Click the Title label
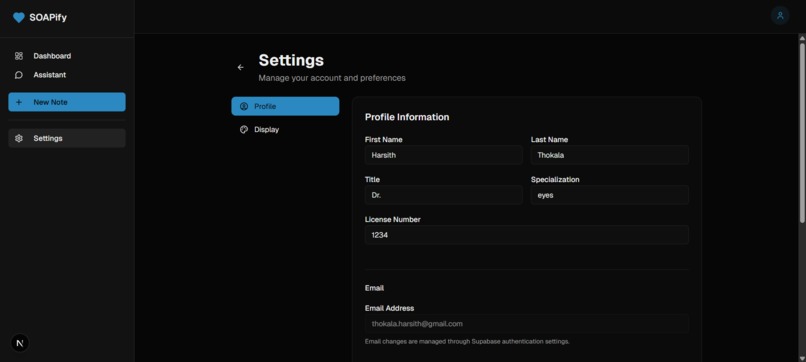This screenshot has width=806, height=362. [372, 179]
